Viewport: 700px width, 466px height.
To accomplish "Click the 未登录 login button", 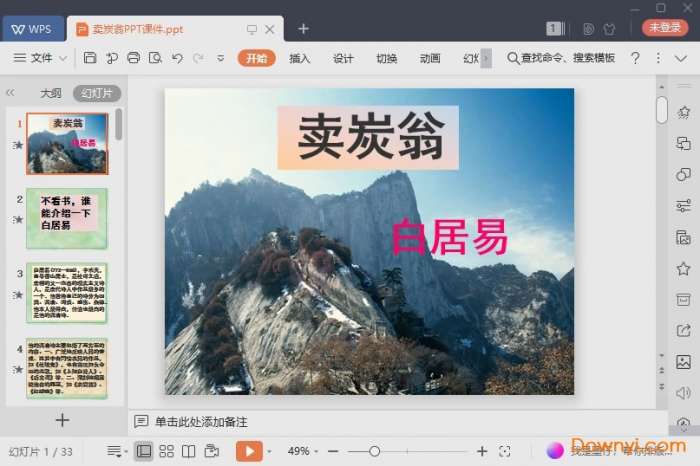I will 664,28.
